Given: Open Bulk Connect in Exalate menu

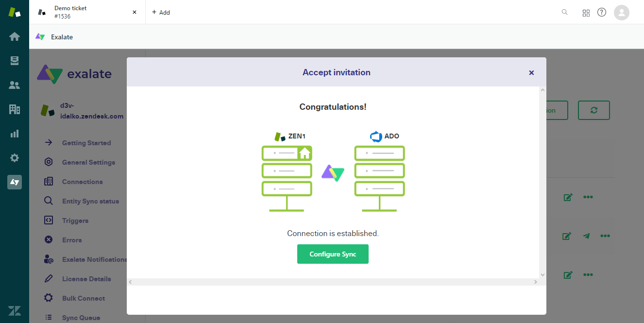Looking at the screenshot, I should coord(83,298).
